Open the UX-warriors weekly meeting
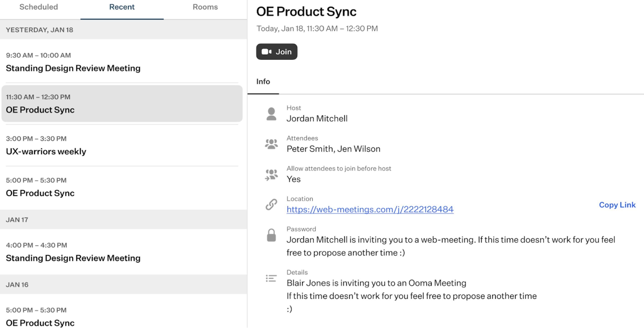The width and height of the screenshot is (644, 330). point(122,145)
